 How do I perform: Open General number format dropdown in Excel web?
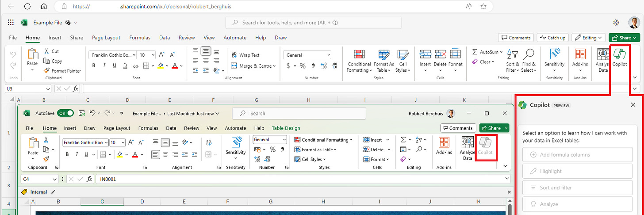point(328,55)
